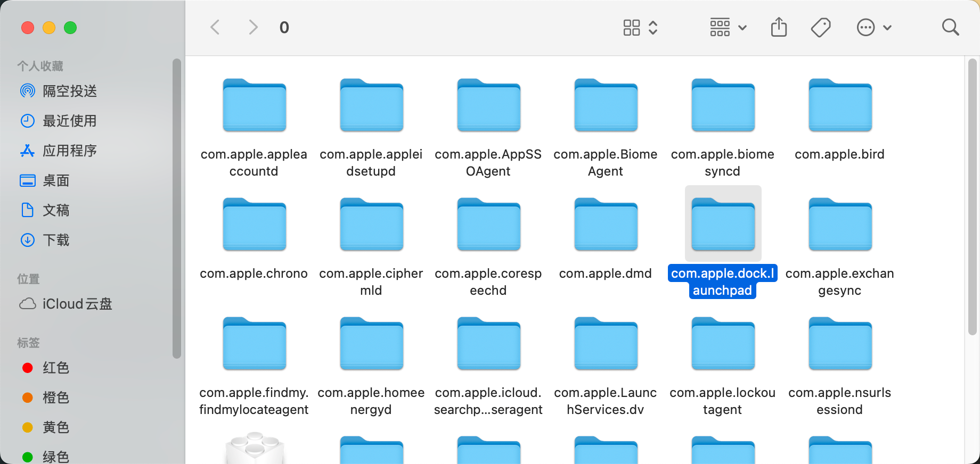Go back with the left arrow
Image resolution: width=980 pixels, height=464 pixels.
(215, 27)
